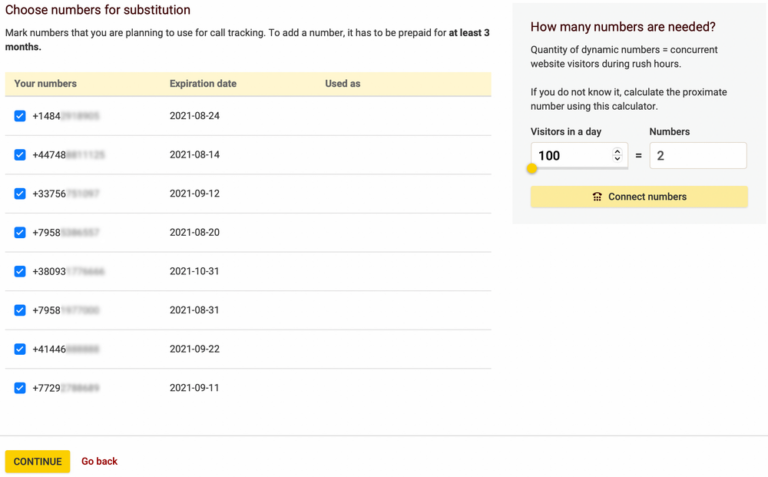This screenshot has height=477, width=768.
Task: Click the Visitors in a day stepper arrows
Action: pyautogui.click(x=617, y=155)
